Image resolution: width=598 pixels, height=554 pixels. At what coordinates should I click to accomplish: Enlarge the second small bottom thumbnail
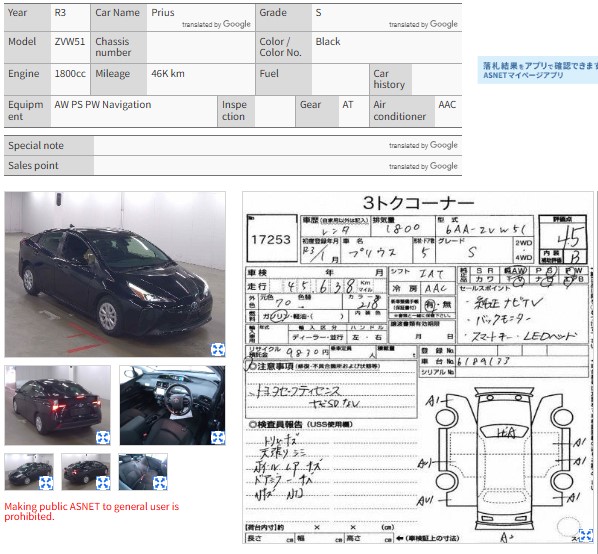(x=103, y=483)
